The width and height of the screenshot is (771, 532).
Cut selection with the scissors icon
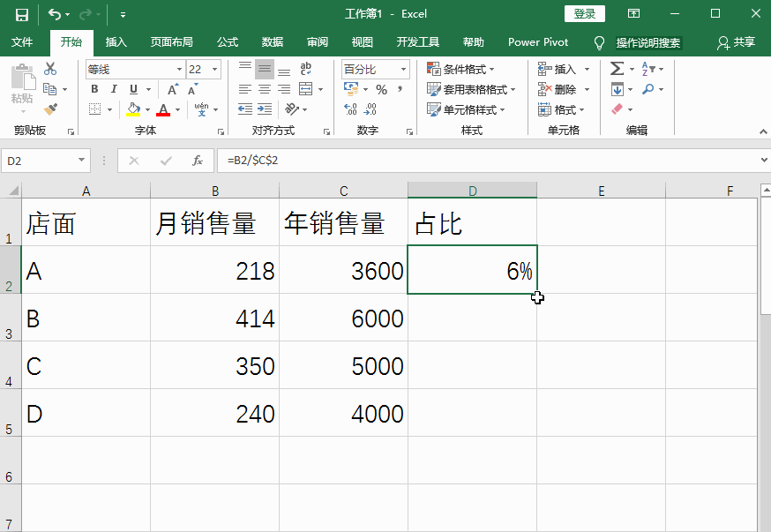[x=50, y=69]
